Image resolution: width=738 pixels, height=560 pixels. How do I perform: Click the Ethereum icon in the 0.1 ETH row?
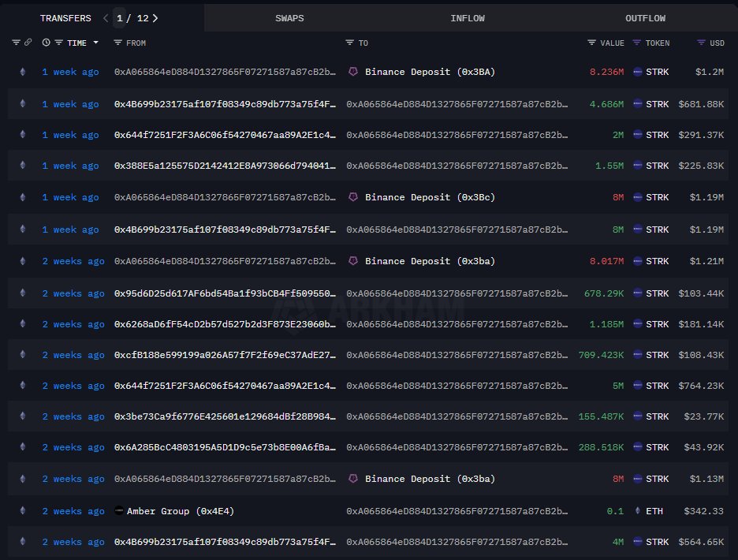pos(23,510)
